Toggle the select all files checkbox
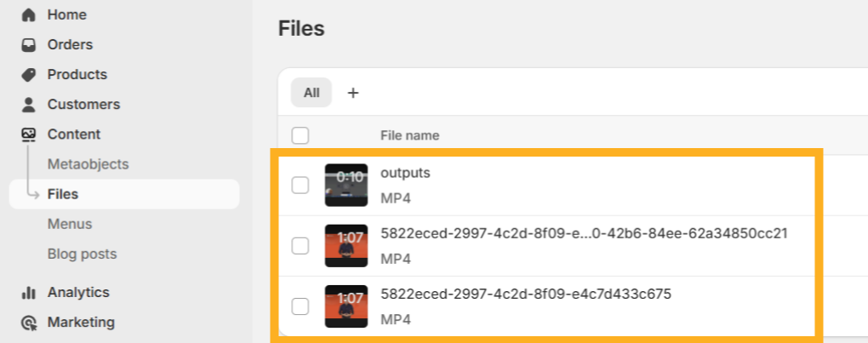 coord(300,135)
